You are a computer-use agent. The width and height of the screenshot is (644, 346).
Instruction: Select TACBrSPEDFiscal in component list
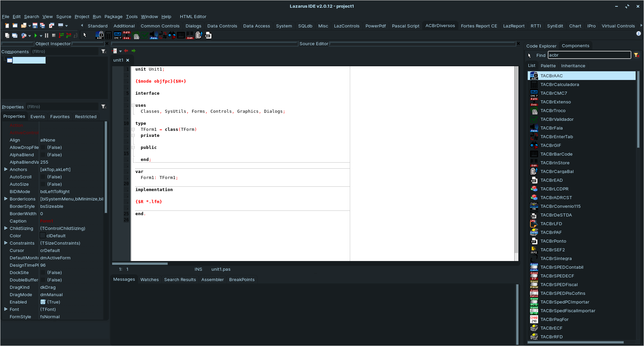pyautogui.click(x=582, y=284)
